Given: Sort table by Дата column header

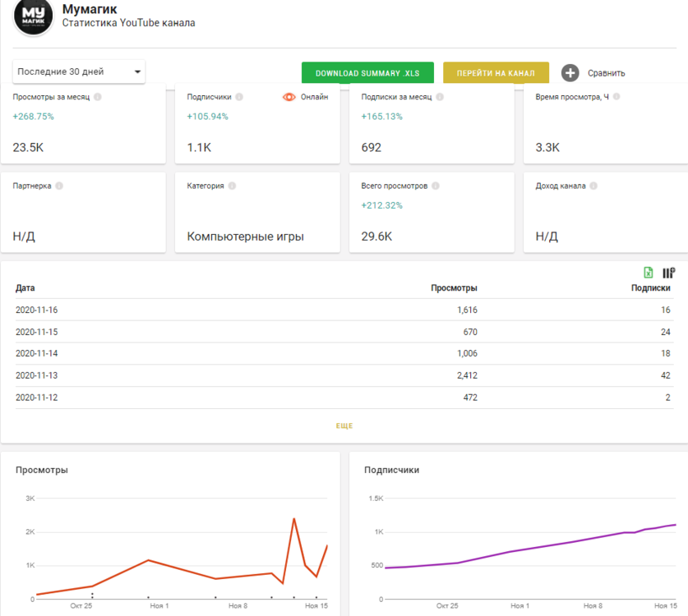Looking at the screenshot, I should (x=25, y=288).
